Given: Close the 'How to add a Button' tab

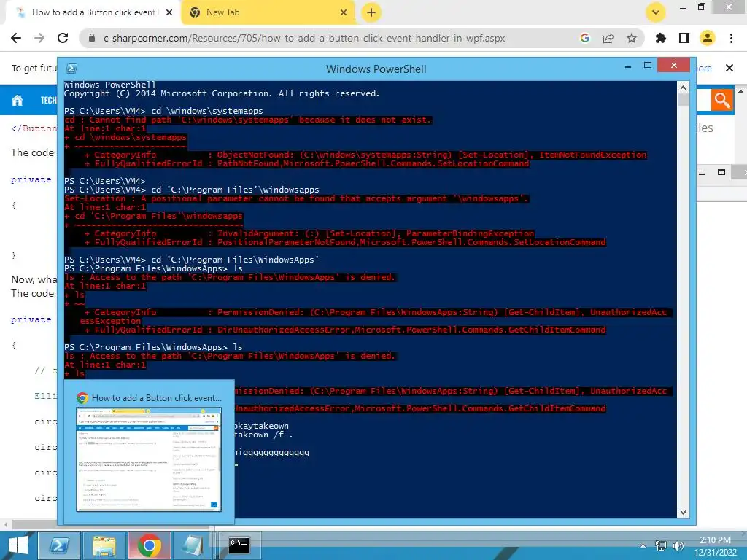Looking at the screenshot, I should (x=169, y=12).
